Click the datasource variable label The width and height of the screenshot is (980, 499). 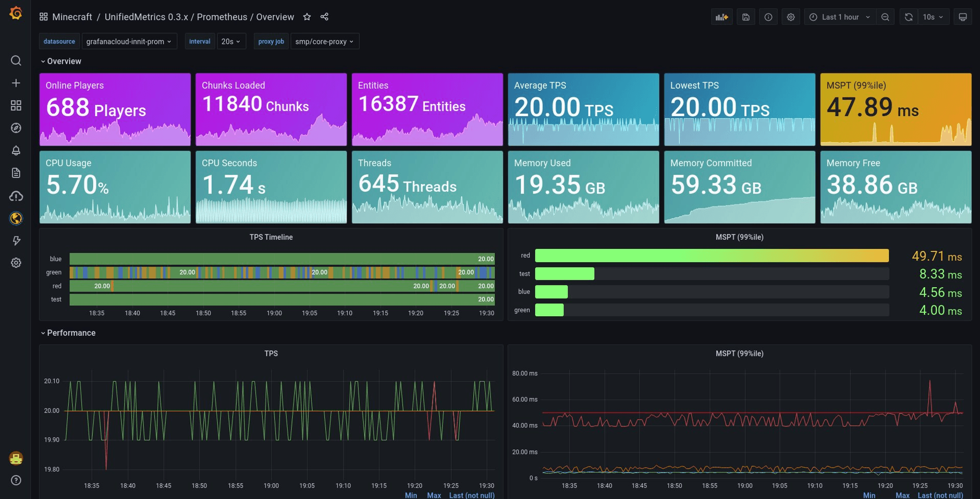click(x=59, y=41)
